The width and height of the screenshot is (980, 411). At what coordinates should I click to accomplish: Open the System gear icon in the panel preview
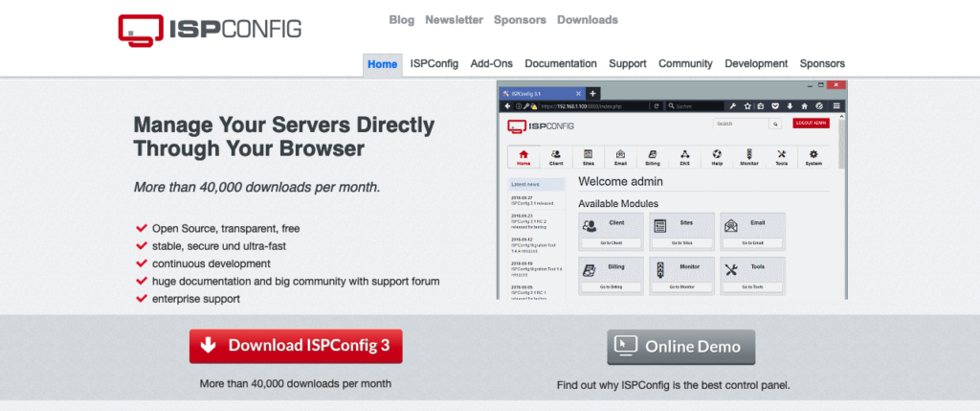point(813,157)
